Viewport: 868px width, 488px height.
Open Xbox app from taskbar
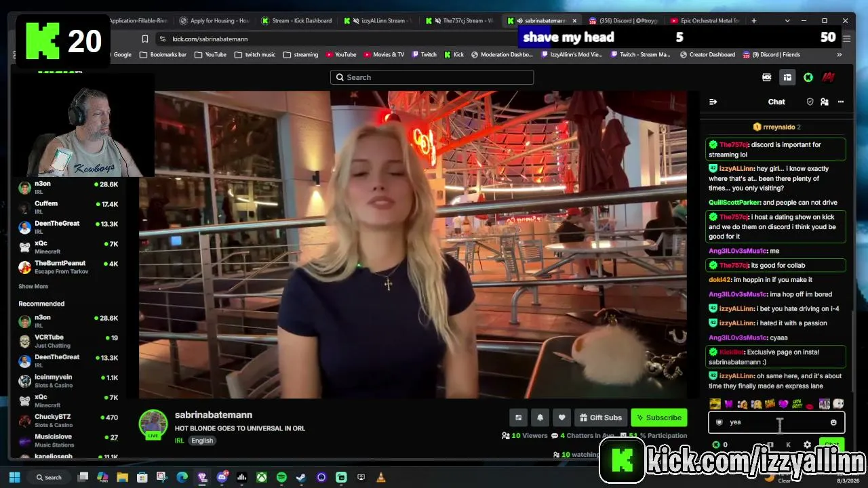261,478
